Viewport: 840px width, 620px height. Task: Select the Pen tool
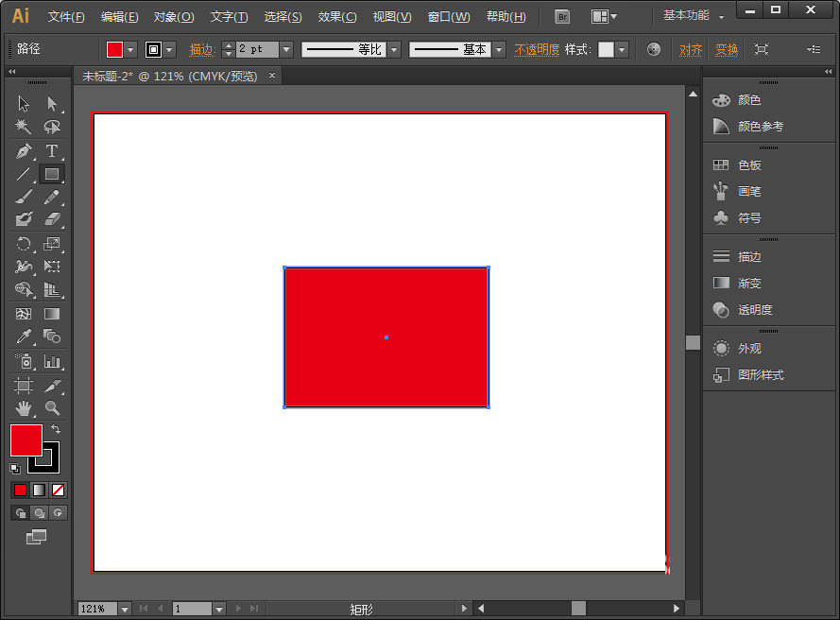pyautogui.click(x=23, y=150)
